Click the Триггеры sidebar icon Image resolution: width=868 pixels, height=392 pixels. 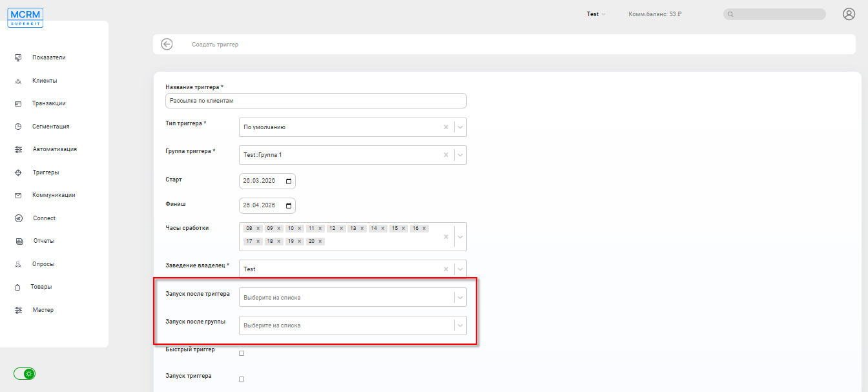18,172
